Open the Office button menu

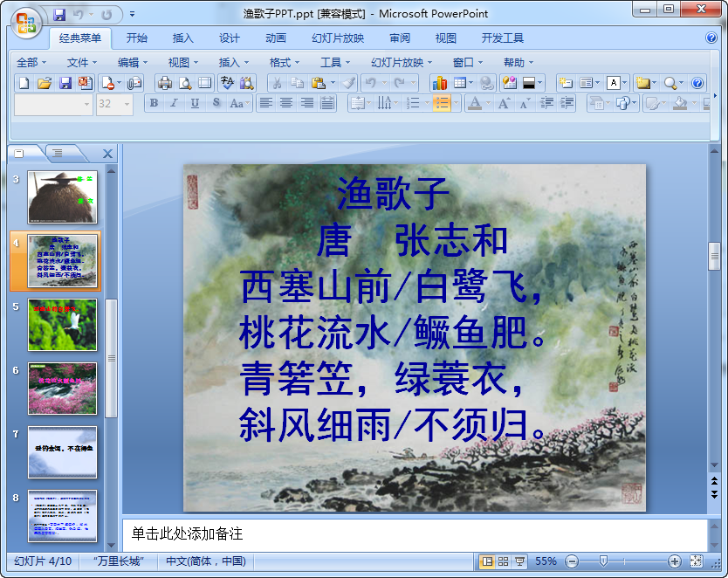26,22
